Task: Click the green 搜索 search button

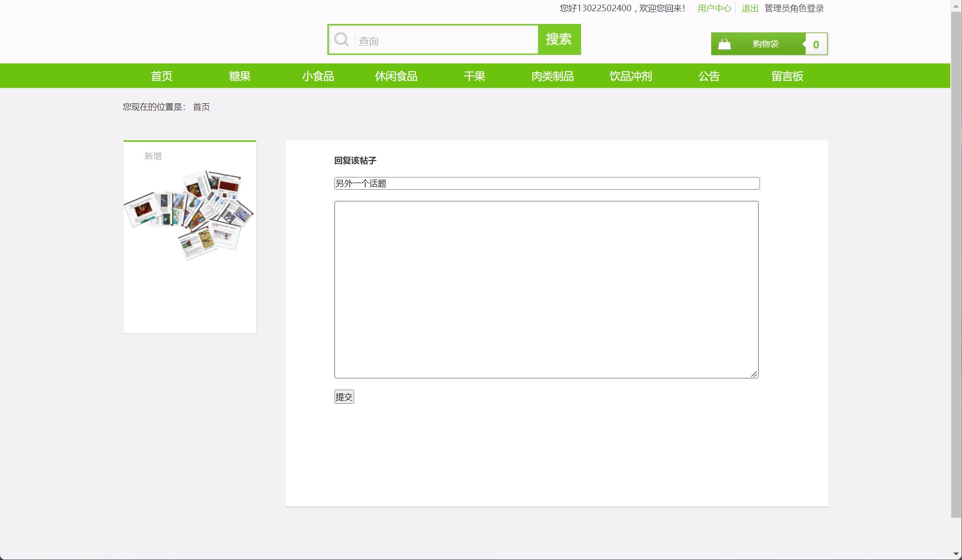Action: point(559,39)
